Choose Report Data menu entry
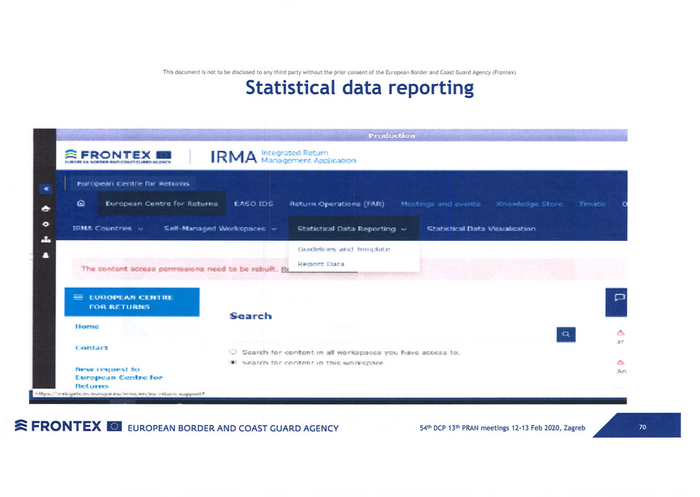Image resolution: width=700 pixels, height=497 pixels. click(x=321, y=263)
